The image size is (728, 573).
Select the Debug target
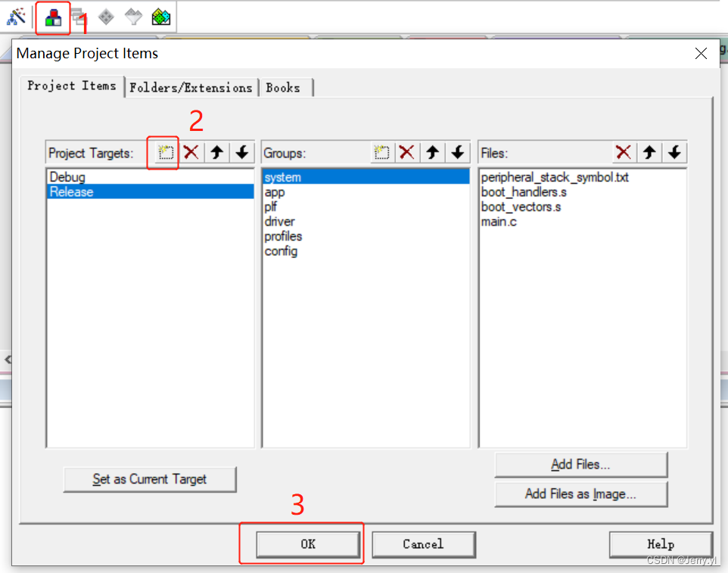(x=151, y=177)
